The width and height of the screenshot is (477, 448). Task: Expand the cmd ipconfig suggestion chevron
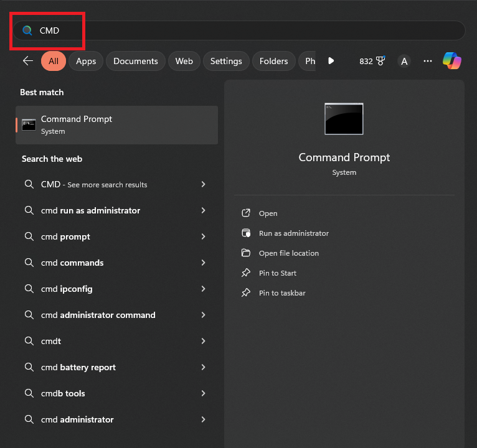pos(203,289)
